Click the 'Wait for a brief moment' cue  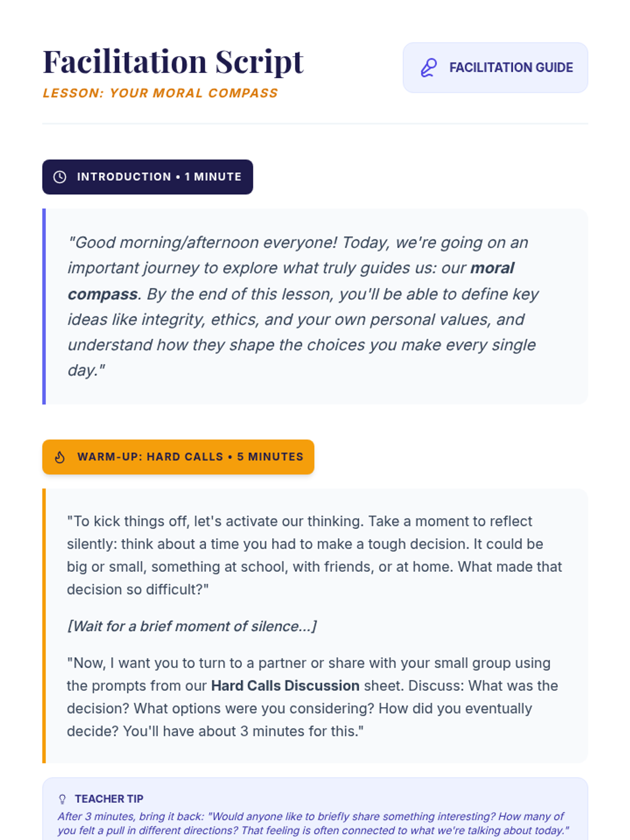tap(192, 626)
